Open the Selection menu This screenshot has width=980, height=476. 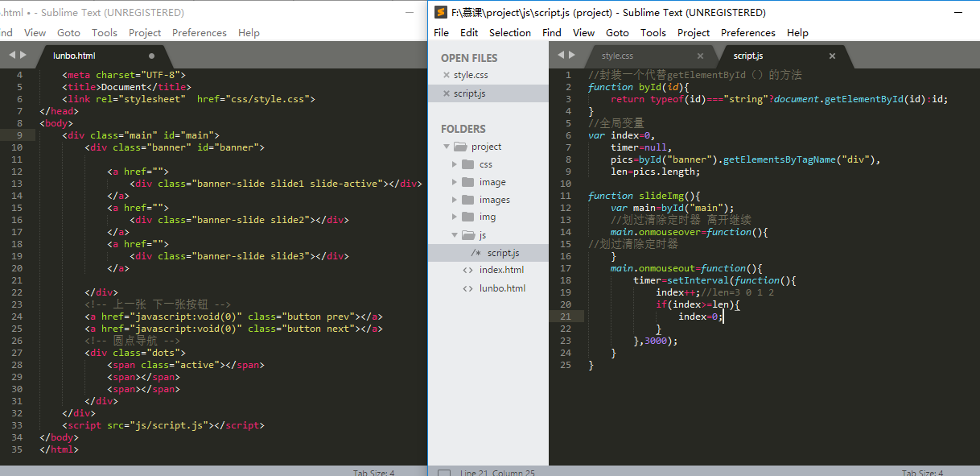point(509,33)
